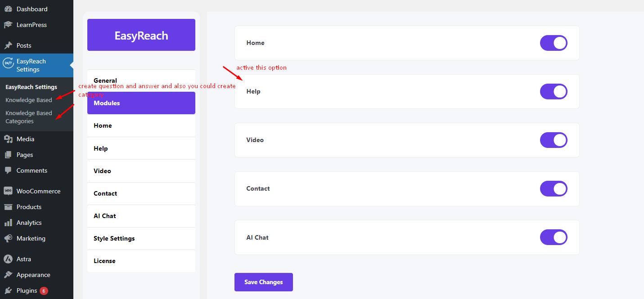Click the Contact module row label
Screen dimensions: 644x299
[x=258, y=188]
